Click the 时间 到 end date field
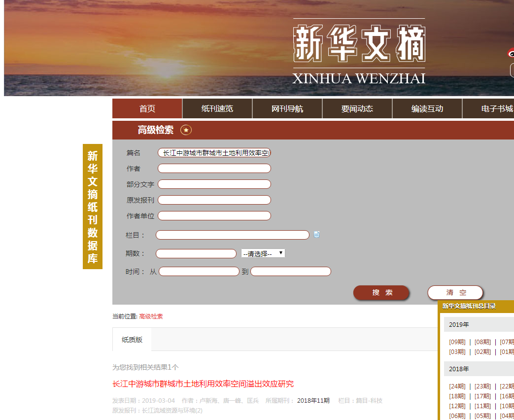The image size is (514, 420). [x=291, y=272]
